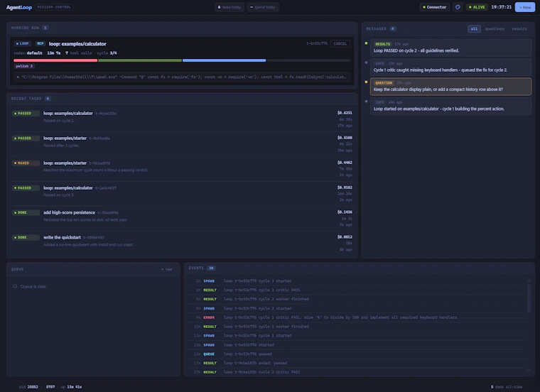Click the theme palette icon in header
The width and height of the screenshot is (540, 392).
pos(458,7)
